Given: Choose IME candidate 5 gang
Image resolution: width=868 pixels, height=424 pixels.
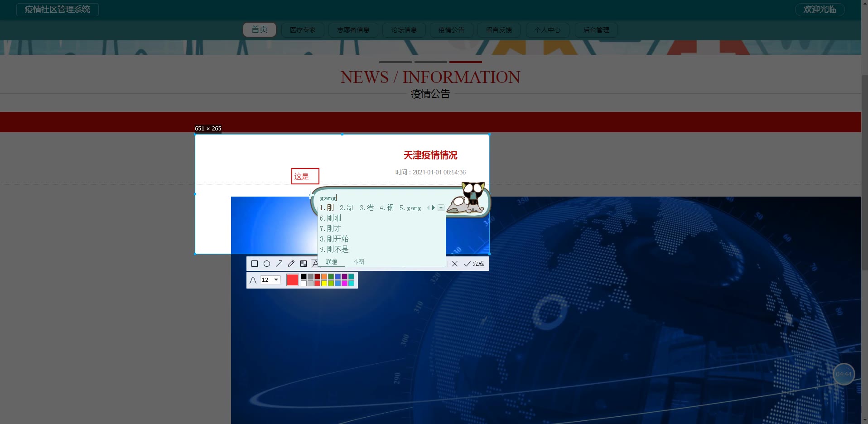Looking at the screenshot, I should coord(410,207).
